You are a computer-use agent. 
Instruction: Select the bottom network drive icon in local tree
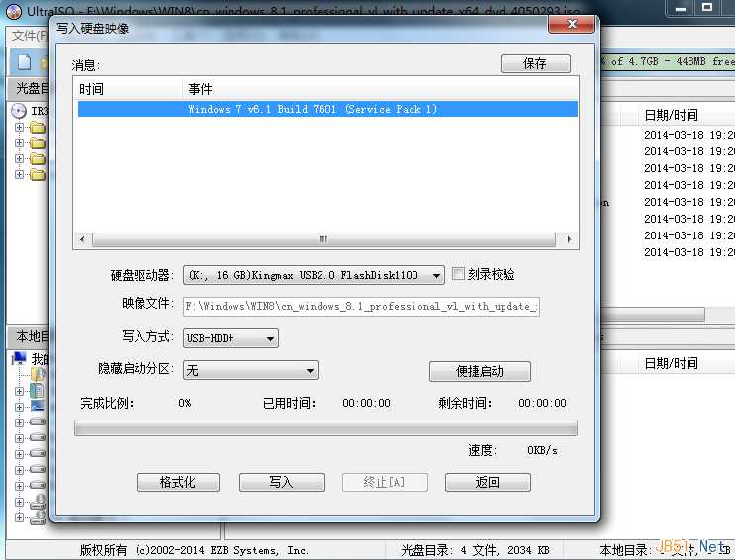coord(38,517)
